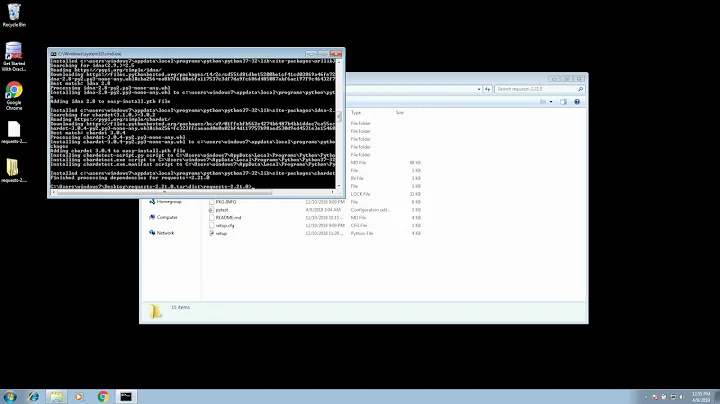Click cmd vertical scrollbar down arrow
720x404 pixels.
339,186
